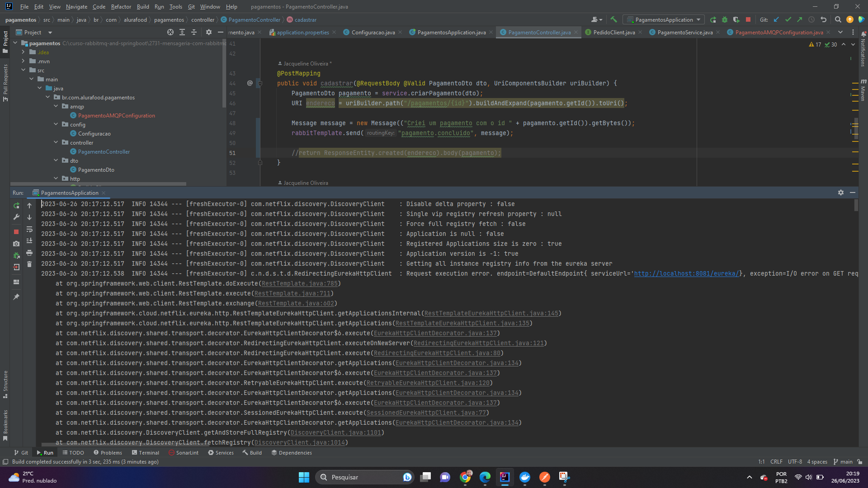Open the PagamentosApplication run configuration dropdown
This screenshot has width=868, height=488.
pyautogui.click(x=664, y=19)
